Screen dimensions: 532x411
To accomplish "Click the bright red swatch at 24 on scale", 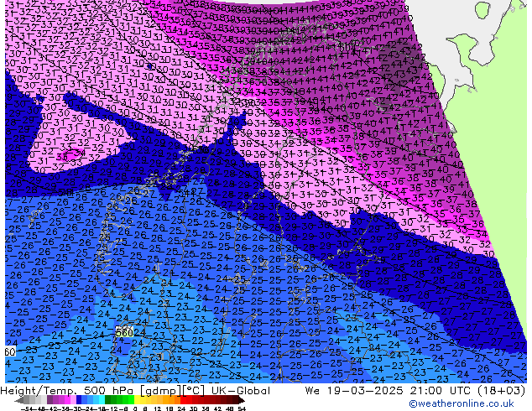I will tap(183, 401).
